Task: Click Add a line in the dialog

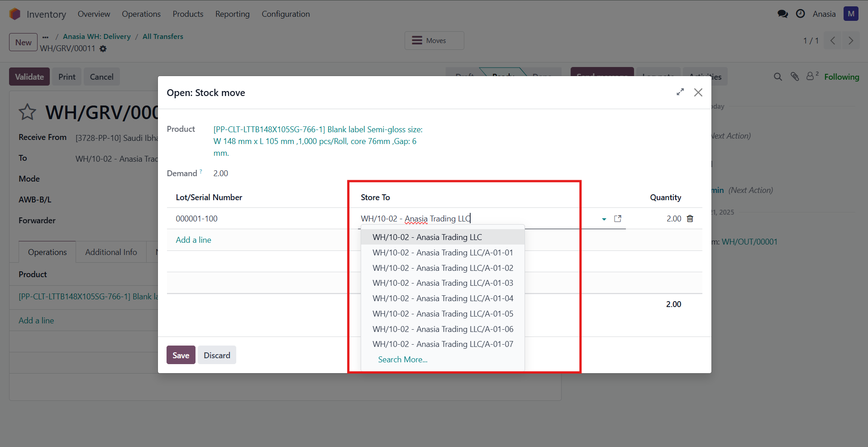Action: coord(193,240)
